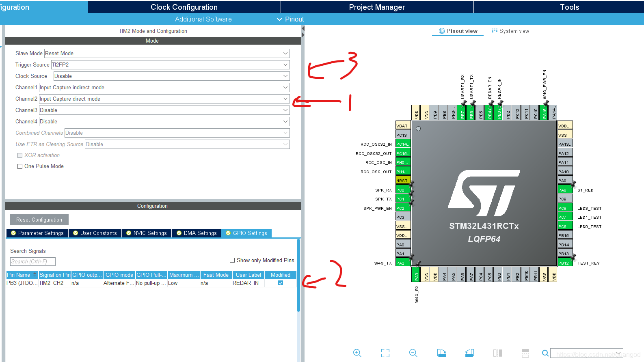Select the GPIO Settings tab

point(246,233)
